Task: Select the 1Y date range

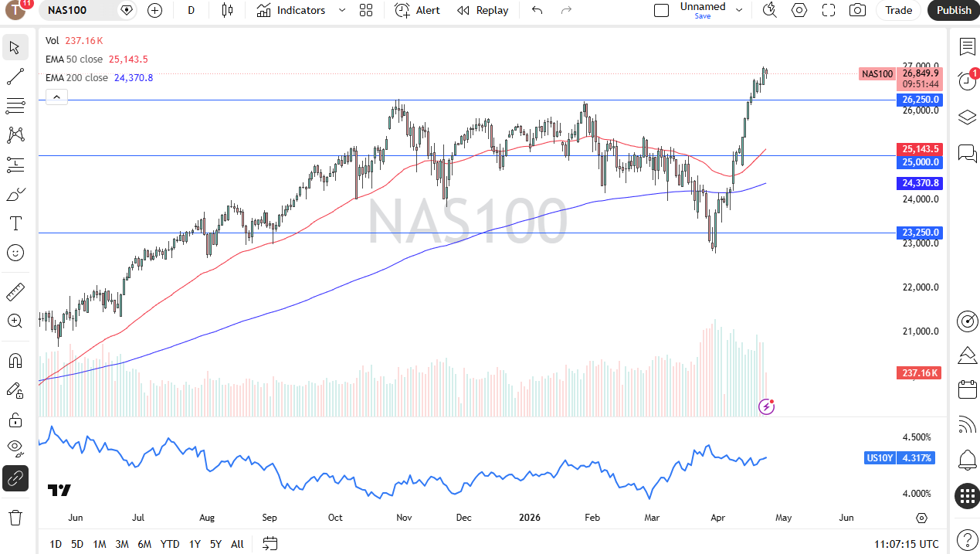Action: pyautogui.click(x=195, y=544)
